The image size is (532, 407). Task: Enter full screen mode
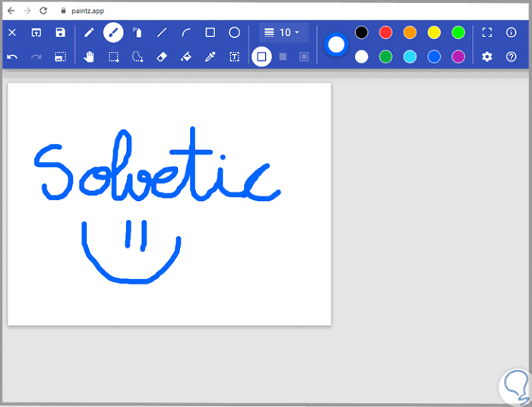(x=487, y=33)
